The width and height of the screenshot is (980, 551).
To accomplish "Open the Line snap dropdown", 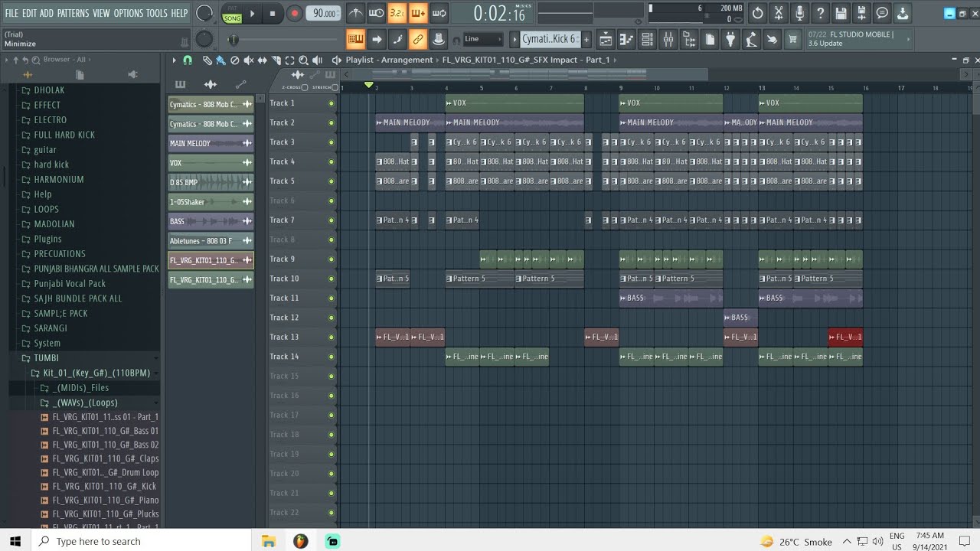I will tap(482, 39).
